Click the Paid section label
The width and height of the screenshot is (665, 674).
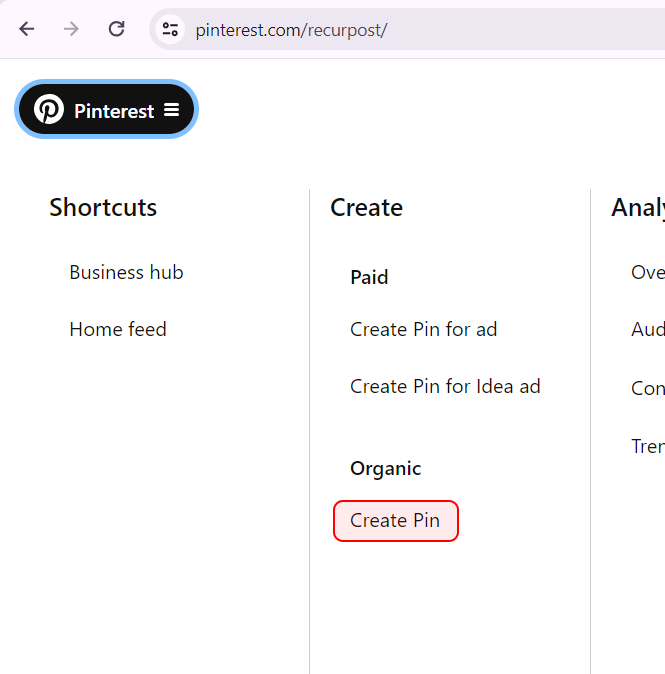click(x=369, y=277)
